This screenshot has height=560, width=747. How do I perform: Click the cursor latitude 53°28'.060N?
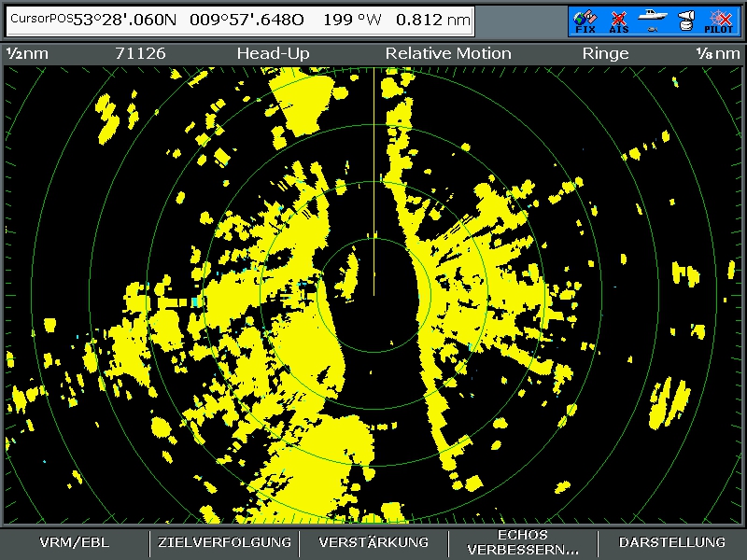pyautogui.click(x=125, y=20)
